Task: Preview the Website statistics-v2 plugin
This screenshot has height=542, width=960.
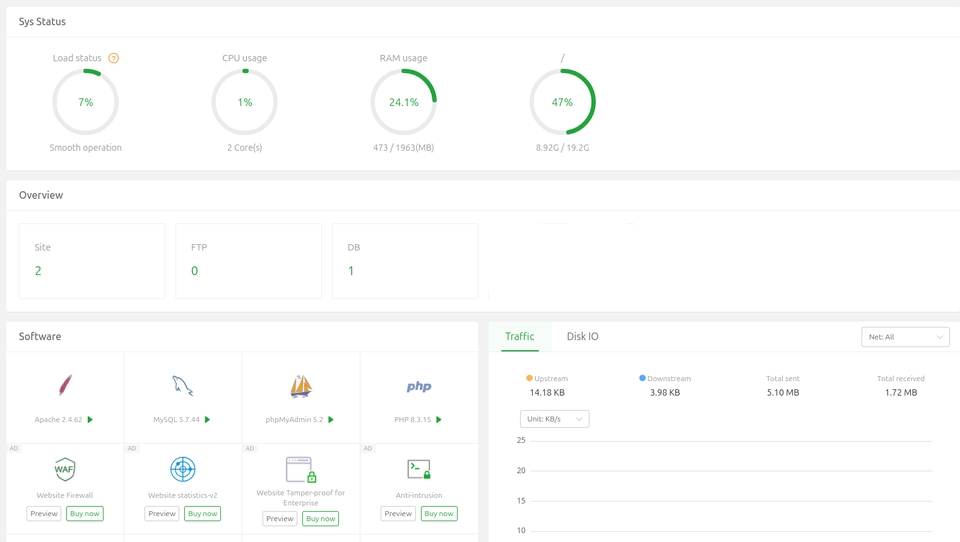Action: pos(162,513)
